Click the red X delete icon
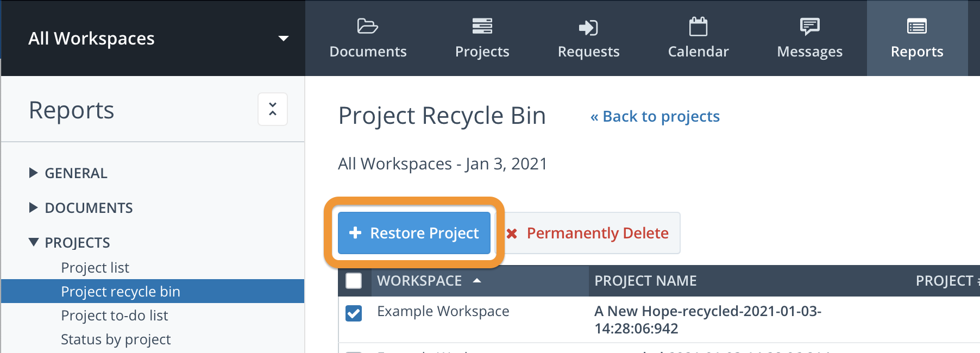 (x=512, y=234)
